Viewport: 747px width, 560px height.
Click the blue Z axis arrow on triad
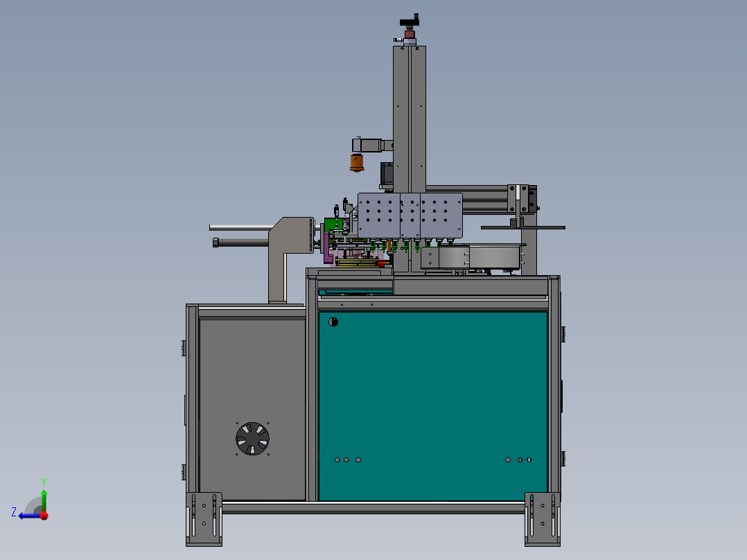[28, 516]
